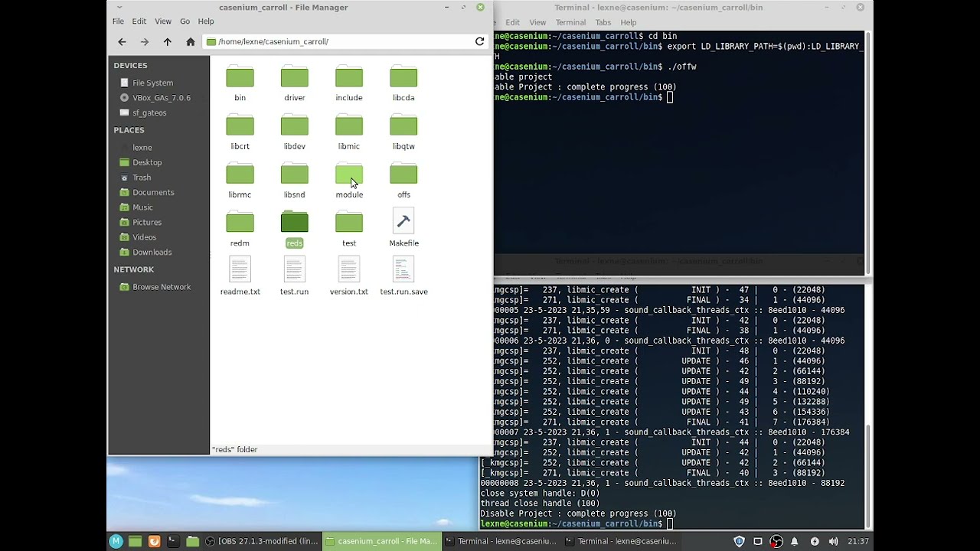This screenshot has width=980, height=551.
Task: Select the test folder
Action: tap(349, 229)
